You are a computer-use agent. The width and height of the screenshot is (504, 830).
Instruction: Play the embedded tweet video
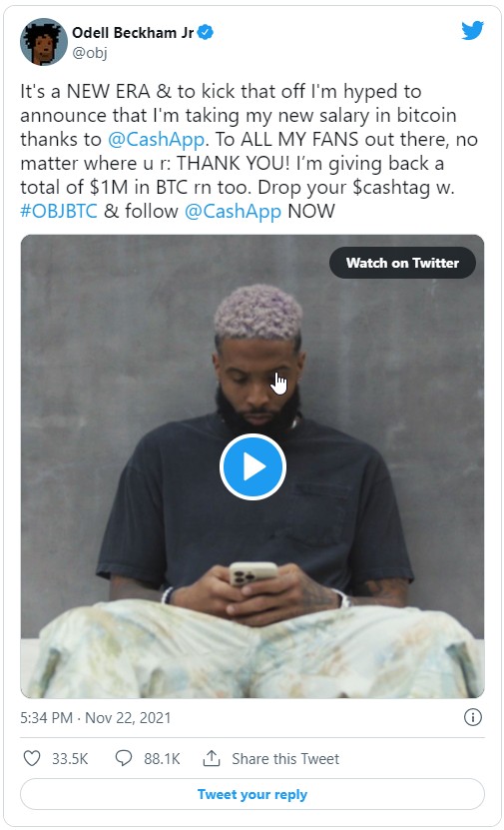pos(252,466)
